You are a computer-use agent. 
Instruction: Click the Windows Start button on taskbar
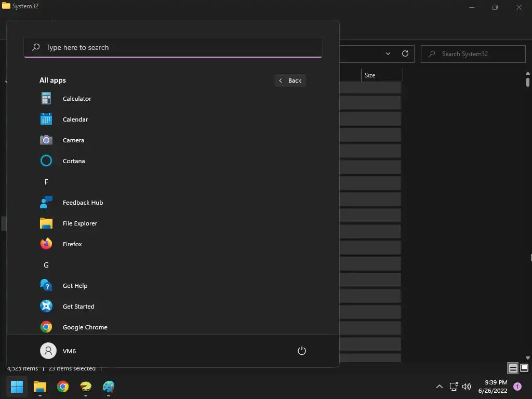pyautogui.click(x=17, y=387)
